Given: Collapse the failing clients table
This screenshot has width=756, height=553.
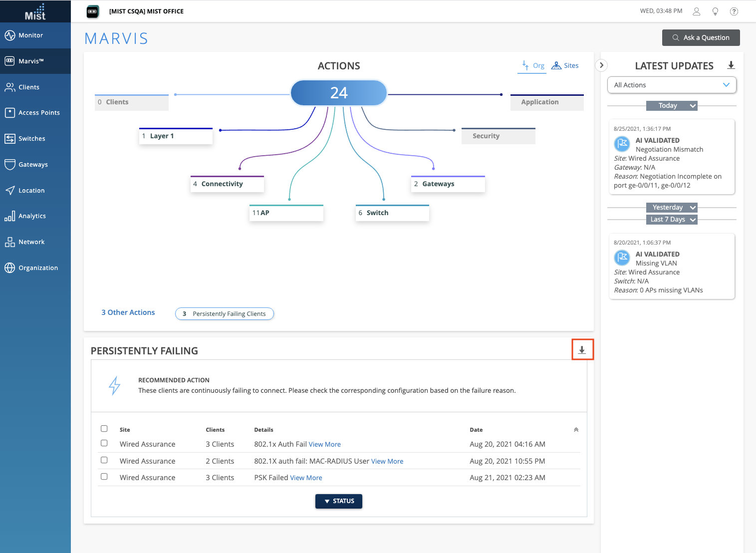Looking at the screenshot, I should point(576,430).
